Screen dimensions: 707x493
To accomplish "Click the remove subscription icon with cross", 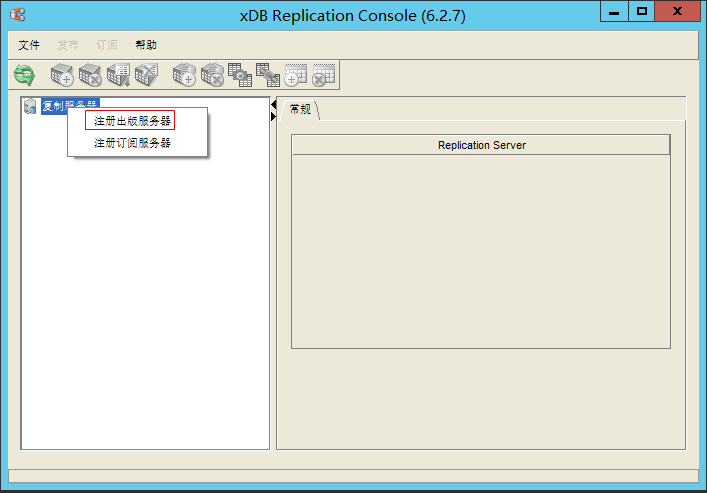I will (x=212, y=75).
